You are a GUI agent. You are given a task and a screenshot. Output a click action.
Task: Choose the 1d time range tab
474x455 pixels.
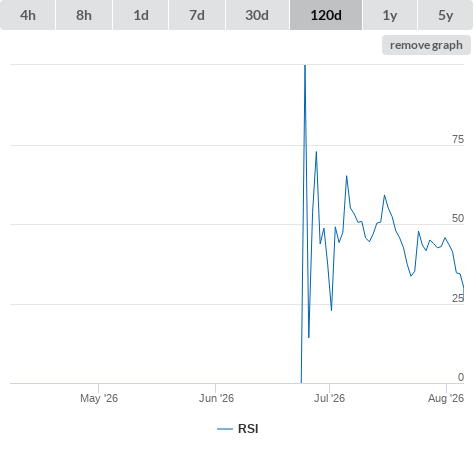(141, 15)
